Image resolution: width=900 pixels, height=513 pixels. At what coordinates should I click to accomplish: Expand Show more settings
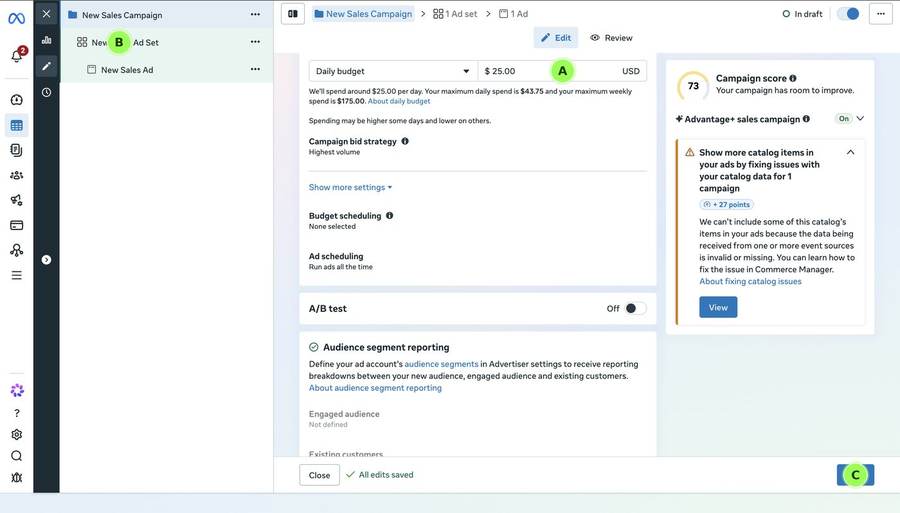350,187
